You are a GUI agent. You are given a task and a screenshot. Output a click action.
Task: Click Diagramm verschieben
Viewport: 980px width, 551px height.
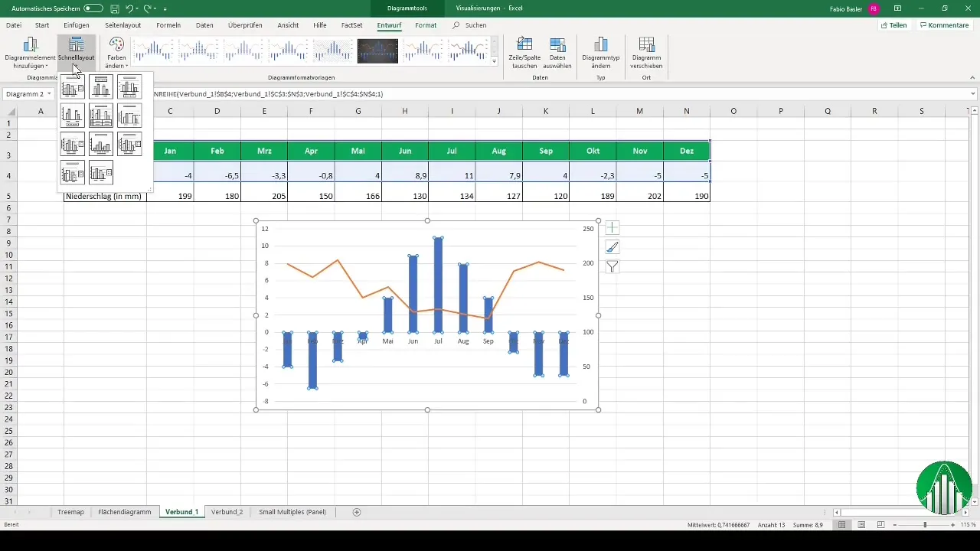pyautogui.click(x=647, y=52)
